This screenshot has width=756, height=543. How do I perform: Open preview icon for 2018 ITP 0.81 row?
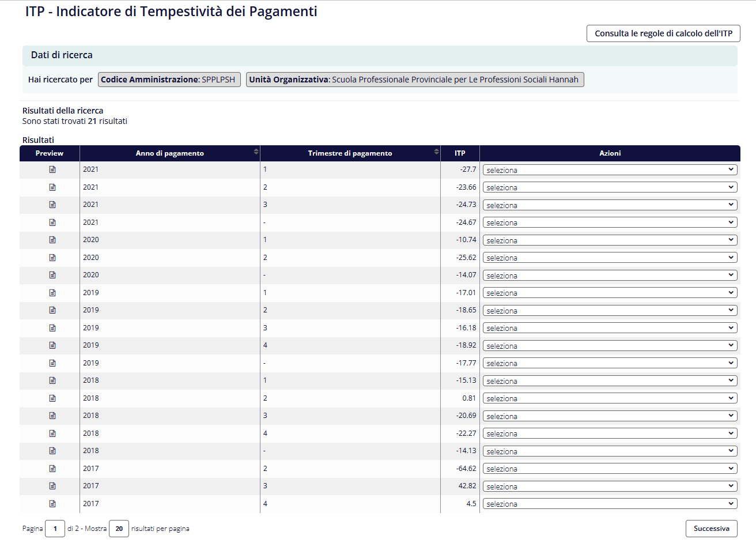(52, 398)
